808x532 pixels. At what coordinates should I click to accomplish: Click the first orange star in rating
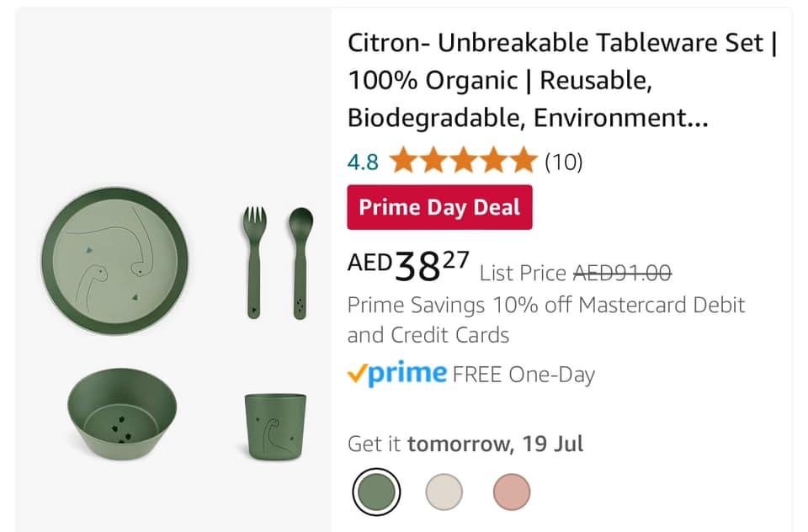[402, 161]
